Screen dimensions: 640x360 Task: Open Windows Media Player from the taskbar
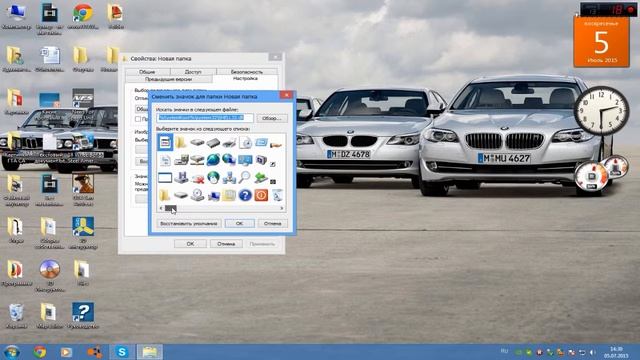pos(66,352)
